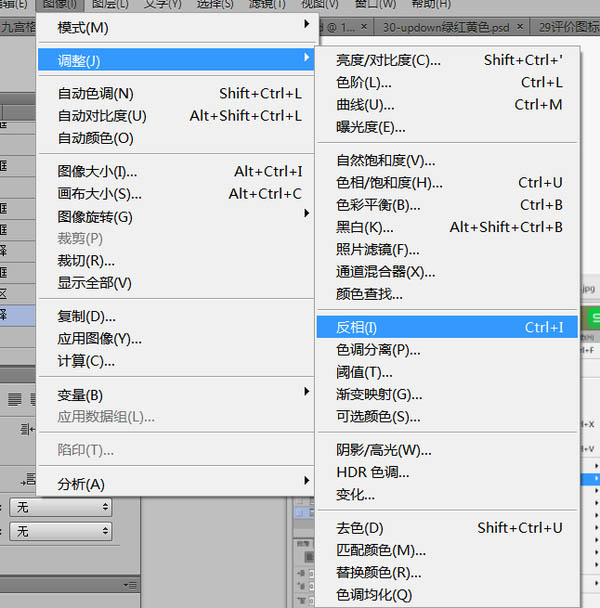Open the panel options menu icon

click(130, 585)
